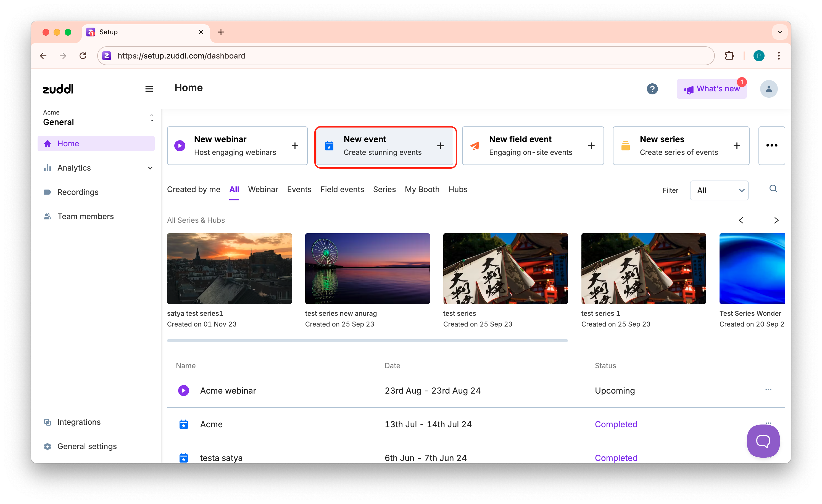
Task: Click the browser extensions puzzle icon
Action: [x=729, y=56]
